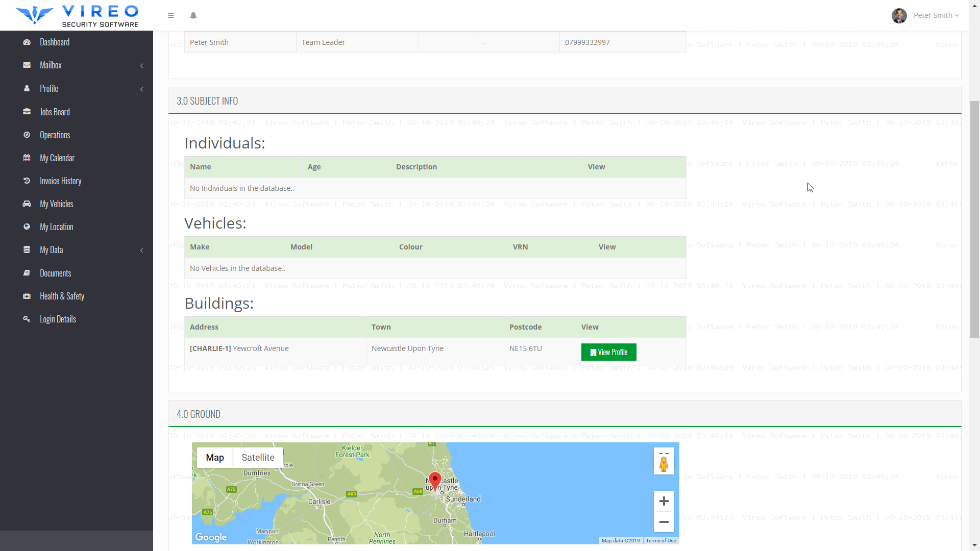Select the Map tab on the map
Image resolution: width=980 pixels, height=551 pixels.
(215, 457)
